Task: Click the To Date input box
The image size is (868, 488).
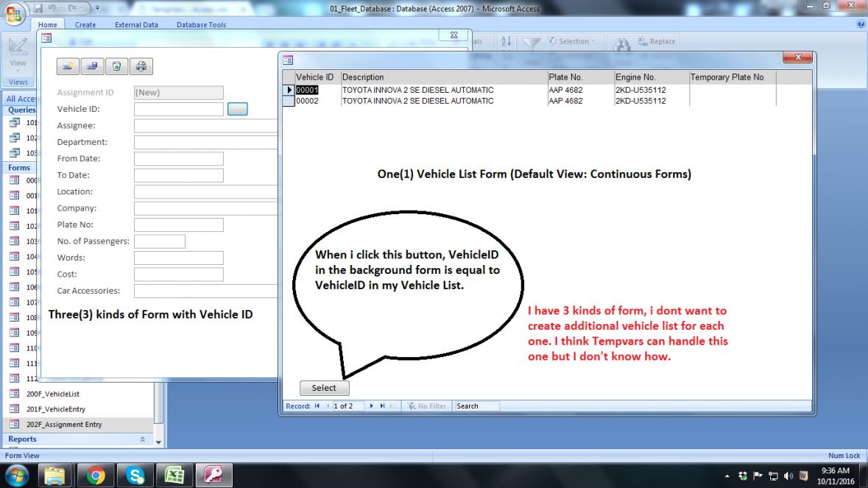Action: point(179,175)
